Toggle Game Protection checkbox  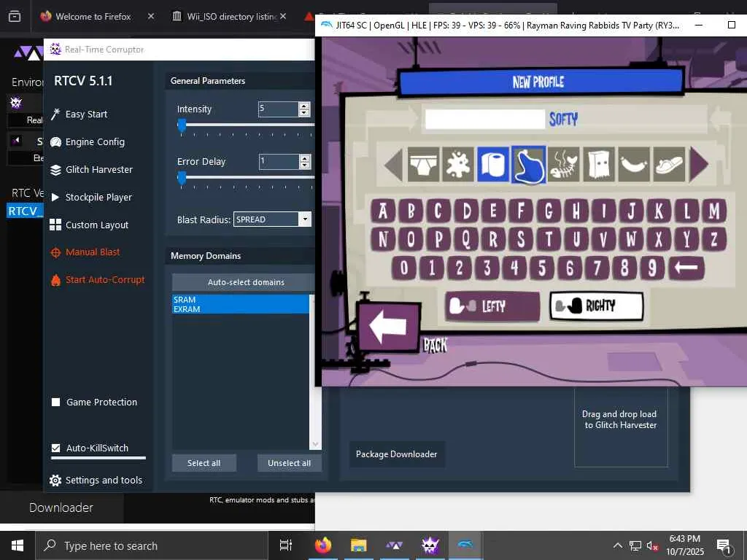click(55, 402)
